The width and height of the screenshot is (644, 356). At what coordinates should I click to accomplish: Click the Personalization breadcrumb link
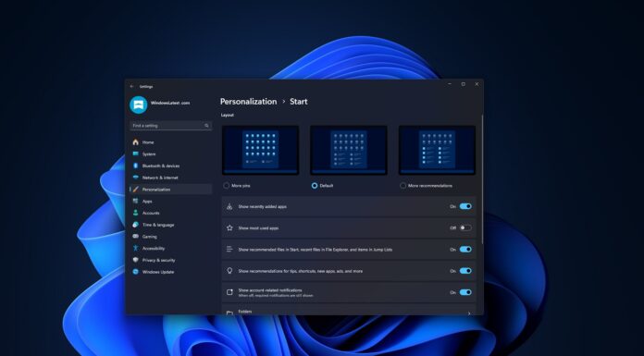point(249,102)
